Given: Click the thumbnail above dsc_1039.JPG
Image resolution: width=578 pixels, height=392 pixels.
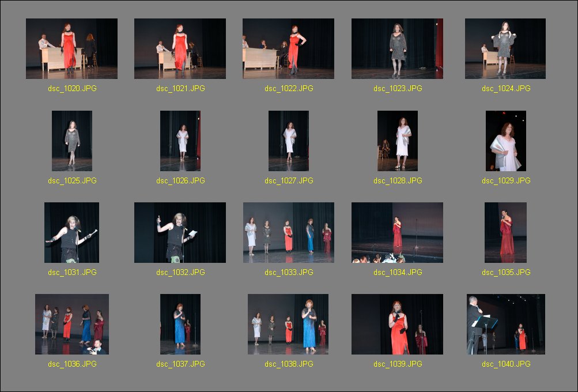Looking at the screenshot, I should 398,324.
